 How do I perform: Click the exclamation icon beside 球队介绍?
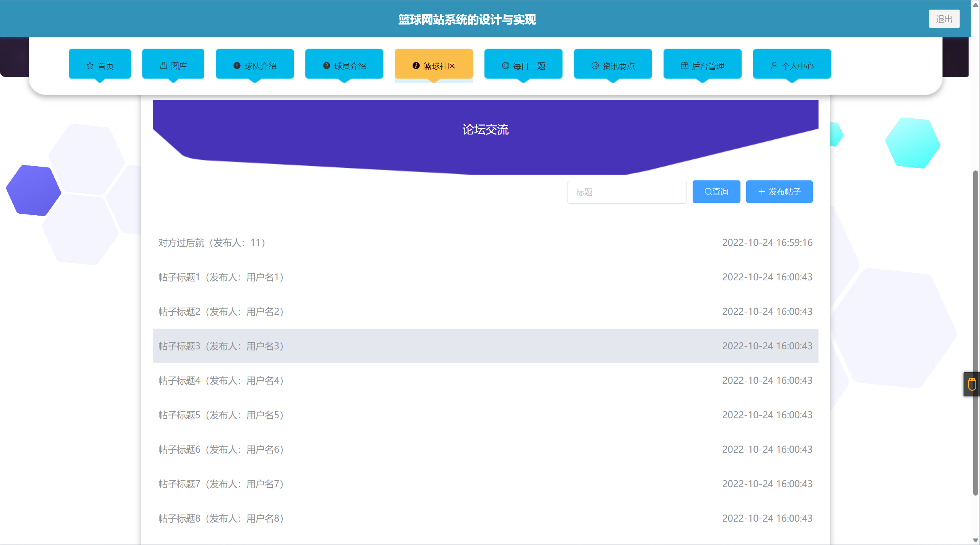point(237,66)
